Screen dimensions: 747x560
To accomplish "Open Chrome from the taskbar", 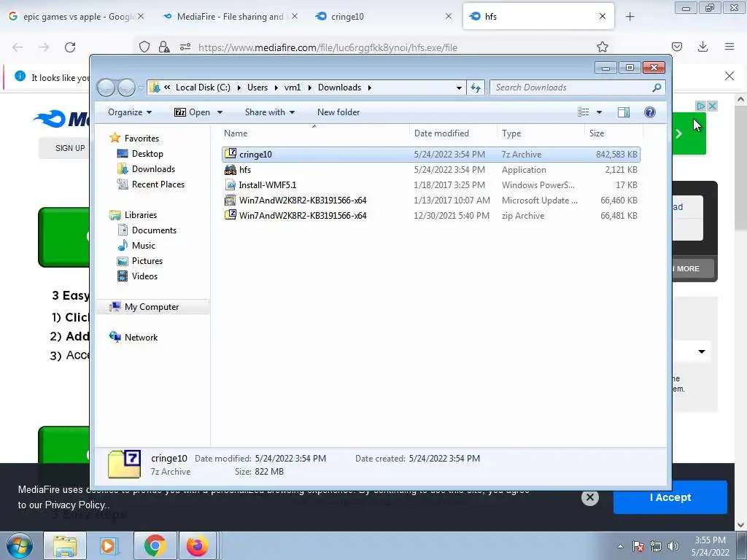I will coord(155,545).
